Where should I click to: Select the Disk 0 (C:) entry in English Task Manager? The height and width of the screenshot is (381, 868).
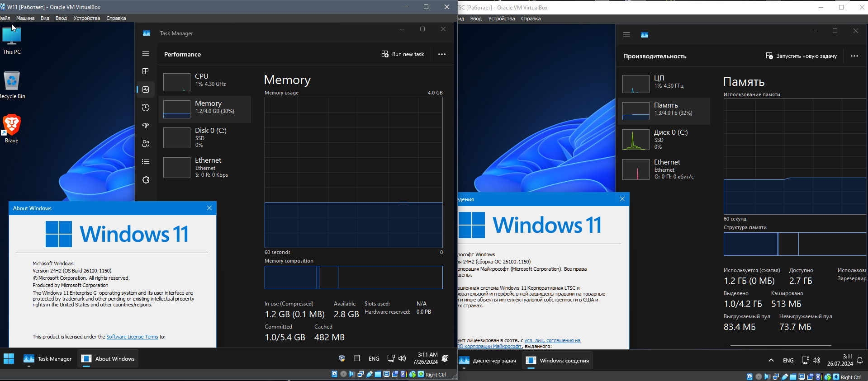(x=205, y=137)
